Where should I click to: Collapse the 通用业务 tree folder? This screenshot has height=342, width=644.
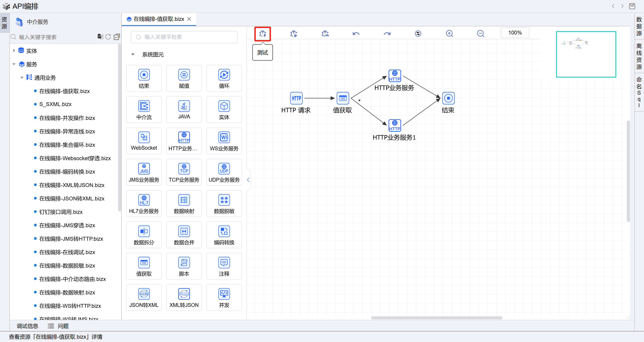pyautogui.click(x=22, y=78)
